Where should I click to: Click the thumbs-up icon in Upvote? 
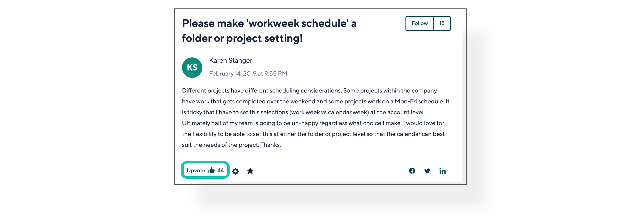(x=212, y=170)
